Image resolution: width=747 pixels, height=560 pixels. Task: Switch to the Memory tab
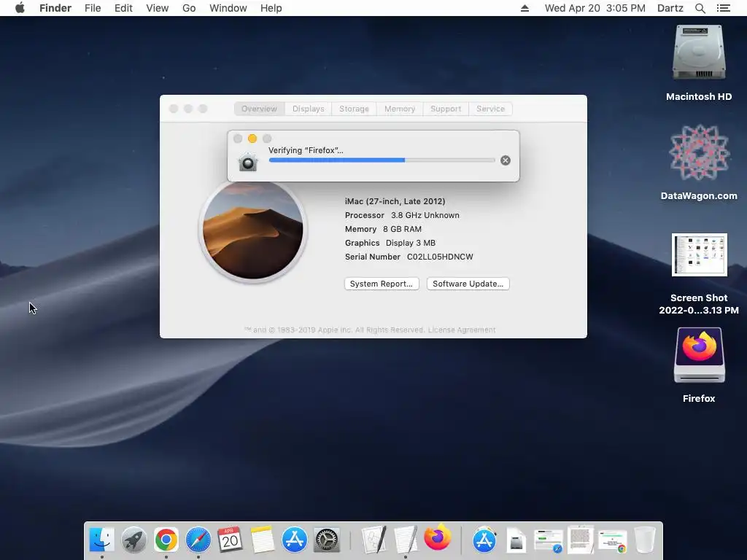[x=400, y=109]
